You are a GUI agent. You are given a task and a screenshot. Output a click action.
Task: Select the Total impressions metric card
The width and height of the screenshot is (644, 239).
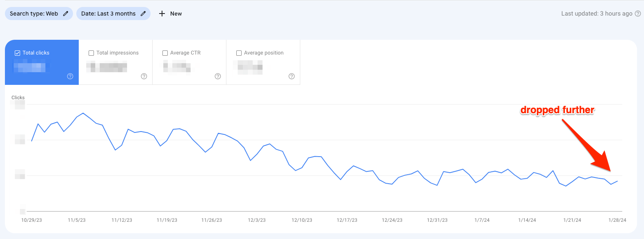click(x=116, y=62)
